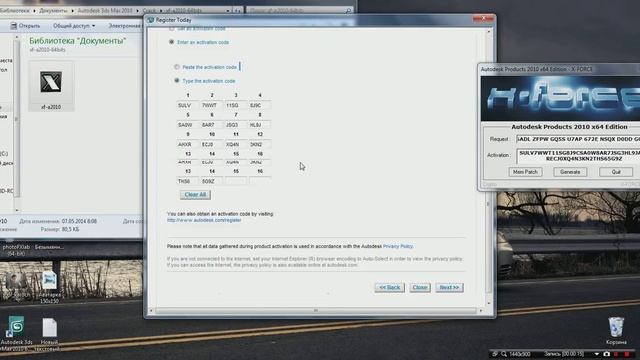
Task: Click code field 11 containing XQ4N
Action: [x=236, y=144]
